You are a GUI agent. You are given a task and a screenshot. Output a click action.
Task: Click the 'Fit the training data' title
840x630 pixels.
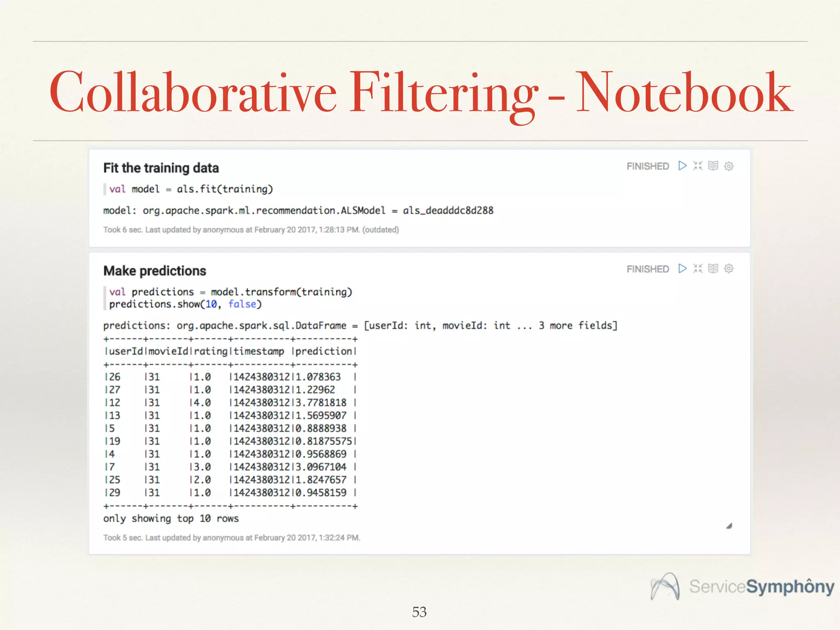click(161, 168)
